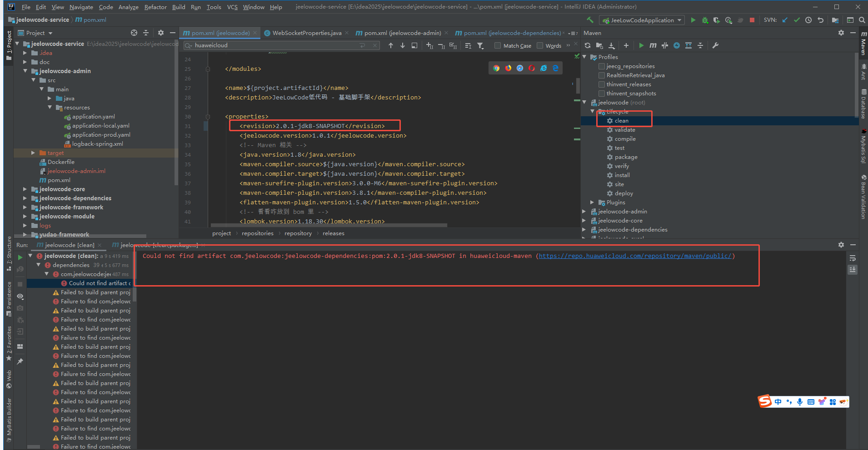Go to next search occurrence arrow
This screenshot has width=868, height=450.
403,45
